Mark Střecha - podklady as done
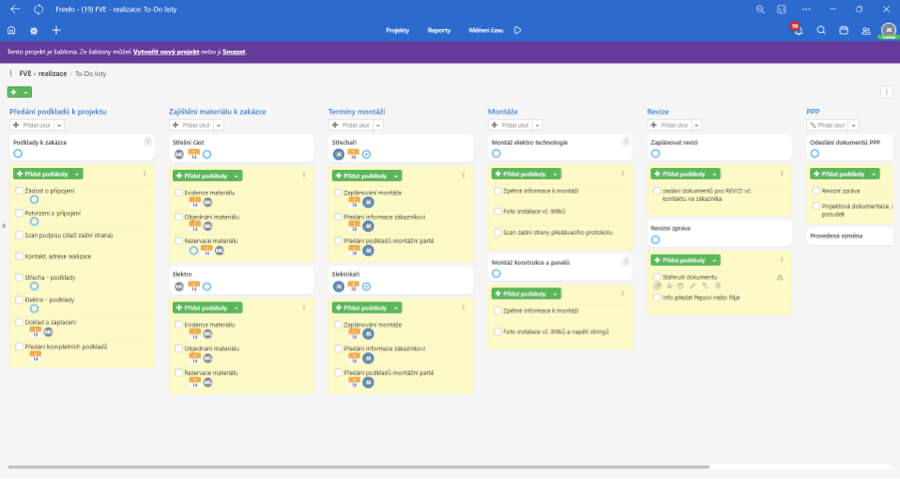The height and width of the screenshot is (479, 900). tap(20, 277)
